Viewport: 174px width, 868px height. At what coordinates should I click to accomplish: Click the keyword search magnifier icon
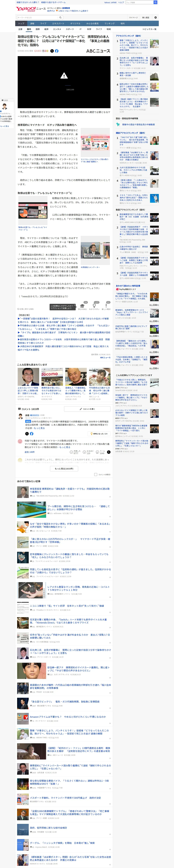(x=60, y=18)
